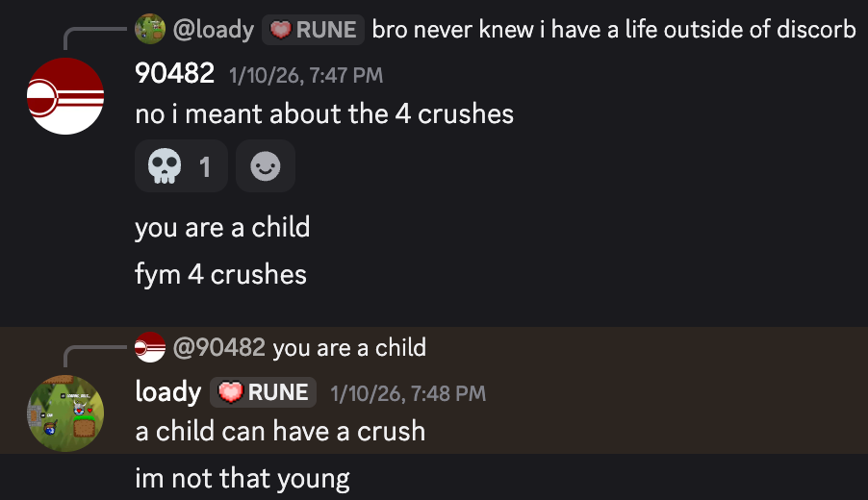Click the @loady mention in the reply
The height and width of the screenshot is (500, 868).
tap(213, 30)
